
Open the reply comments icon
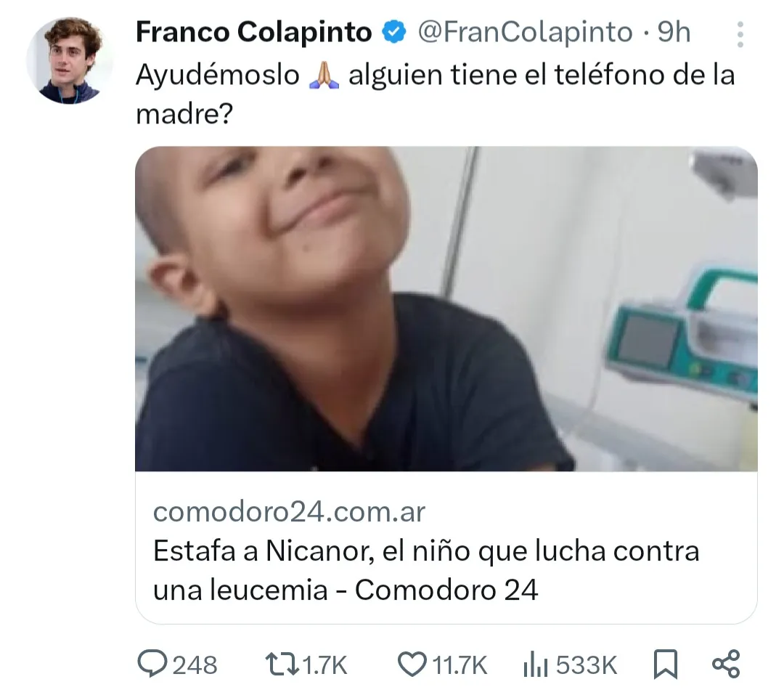pyautogui.click(x=152, y=664)
